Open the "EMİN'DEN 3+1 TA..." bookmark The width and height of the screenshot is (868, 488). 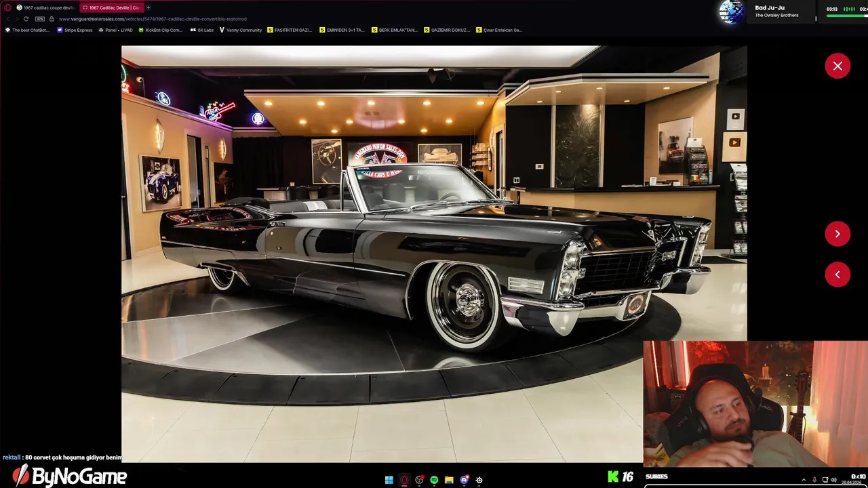click(342, 30)
